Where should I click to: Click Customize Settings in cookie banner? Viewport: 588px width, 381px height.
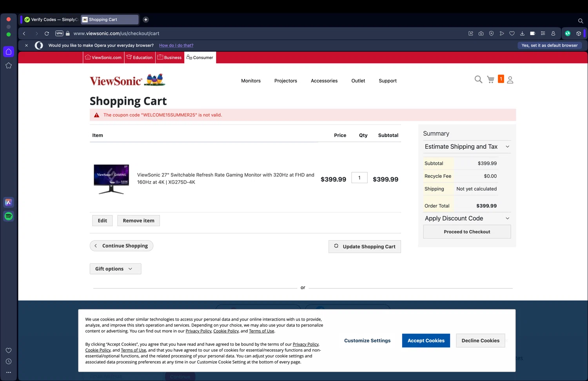367,341
